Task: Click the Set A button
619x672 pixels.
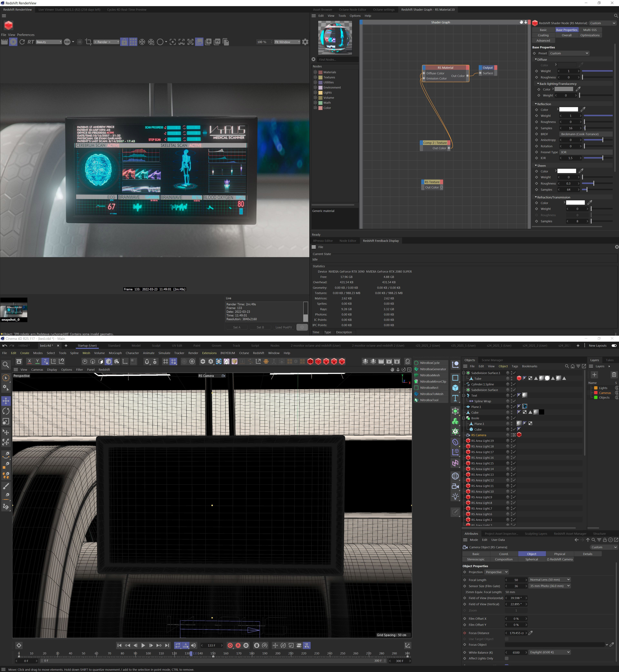Action: (236, 327)
